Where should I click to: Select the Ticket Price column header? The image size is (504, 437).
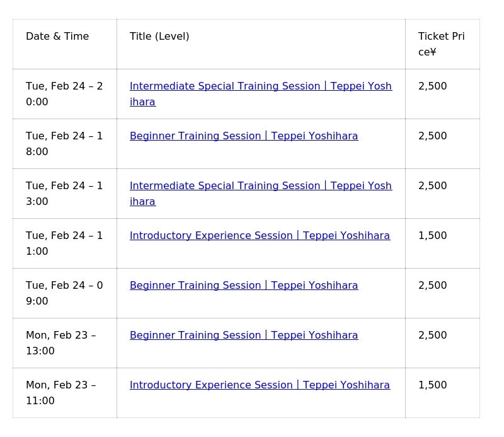coord(441,44)
